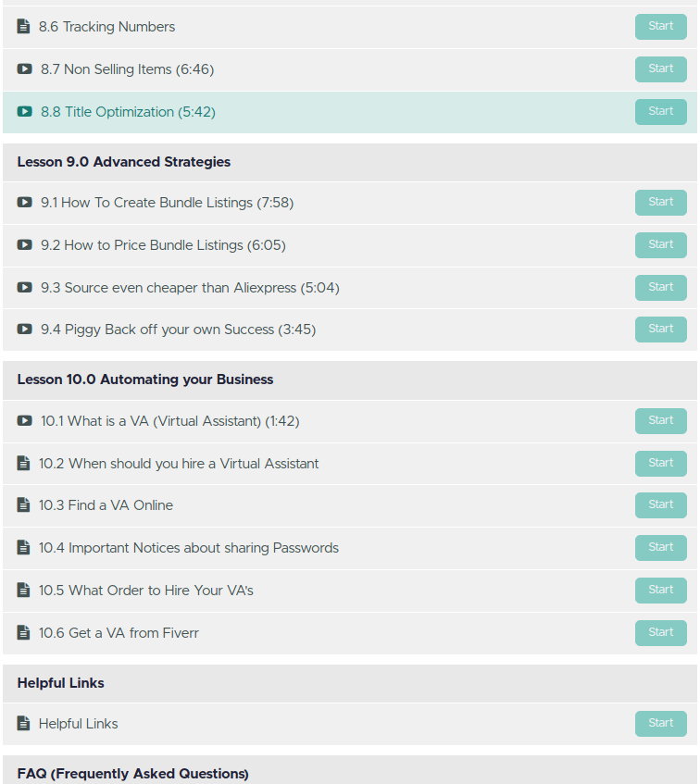Click document icon beside 8.6 Tracking Numbers
The height and width of the screenshot is (784, 700).
23,27
